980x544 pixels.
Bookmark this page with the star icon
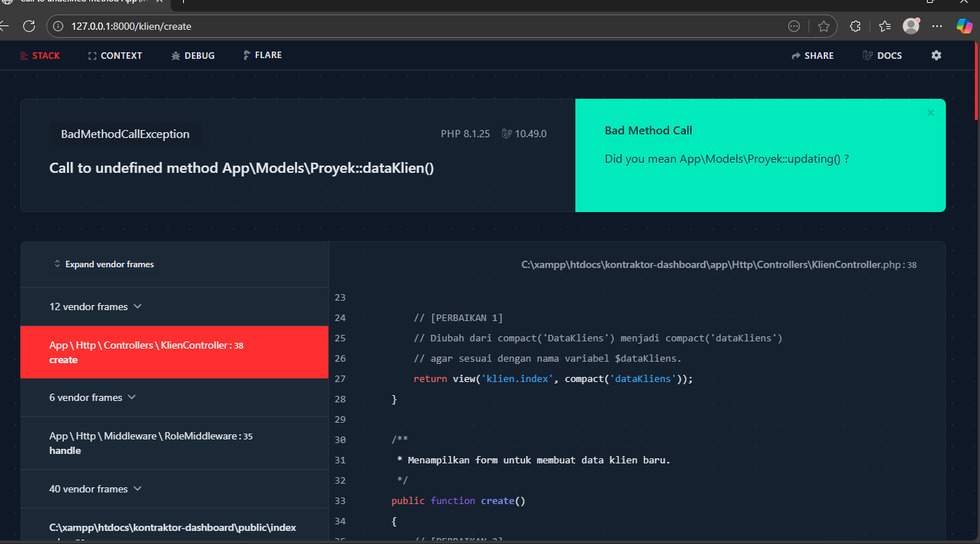click(823, 26)
